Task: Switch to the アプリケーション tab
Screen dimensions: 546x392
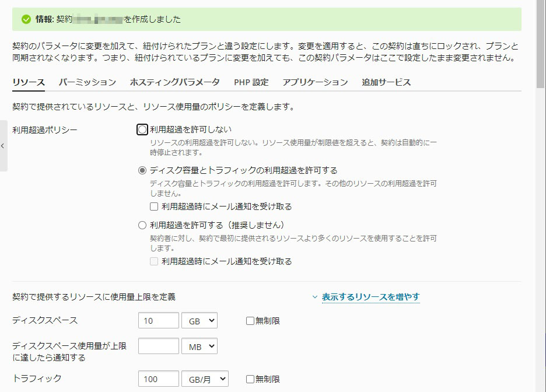Action: tap(315, 82)
